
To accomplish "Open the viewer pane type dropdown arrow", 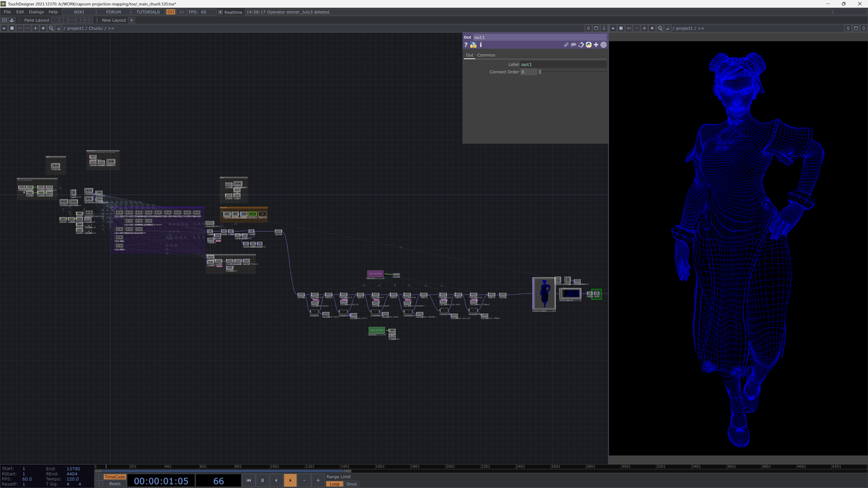I will coord(613,28).
